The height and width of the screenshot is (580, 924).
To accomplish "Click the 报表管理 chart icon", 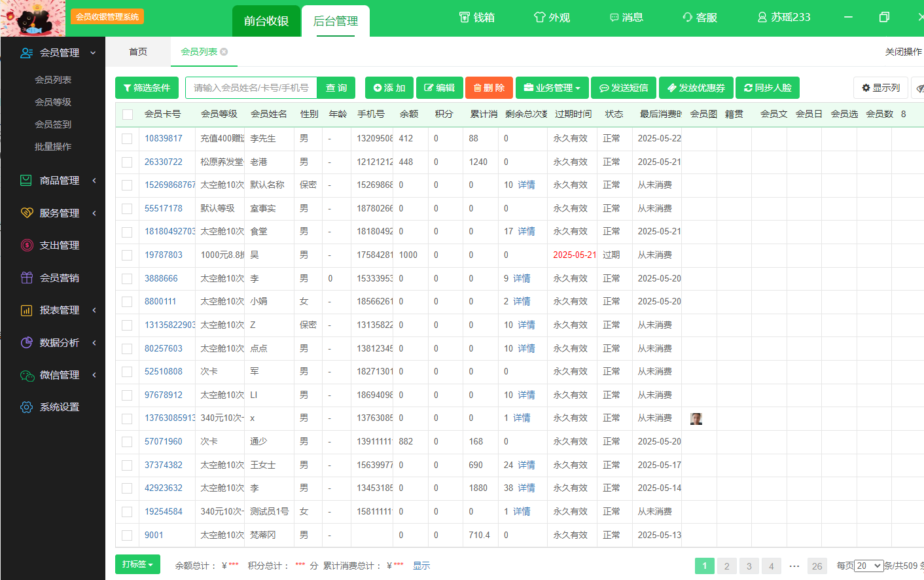I will pos(27,310).
